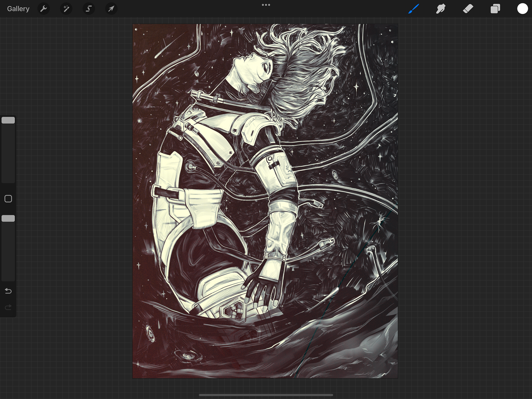The image size is (532, 399).
Task: Open the three-dot multitasking menu
Action: (266, 5)
